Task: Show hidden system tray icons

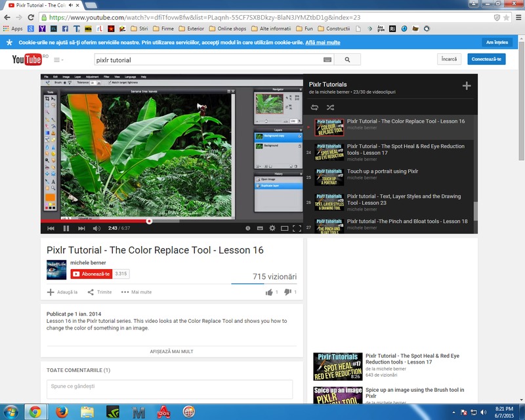Action: pyautogui.click(x=453, y=413)
